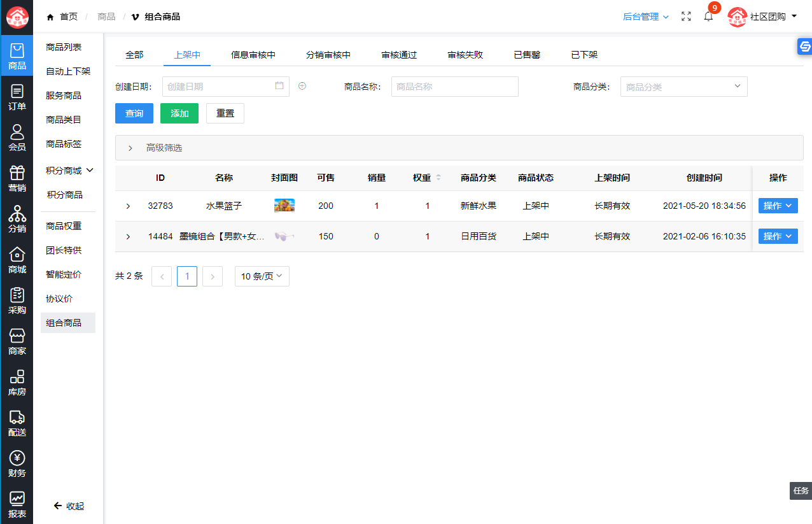812x524 pixels.
Task: Open the 商品分类 category dropdown
Action: [x=683, y=87]
